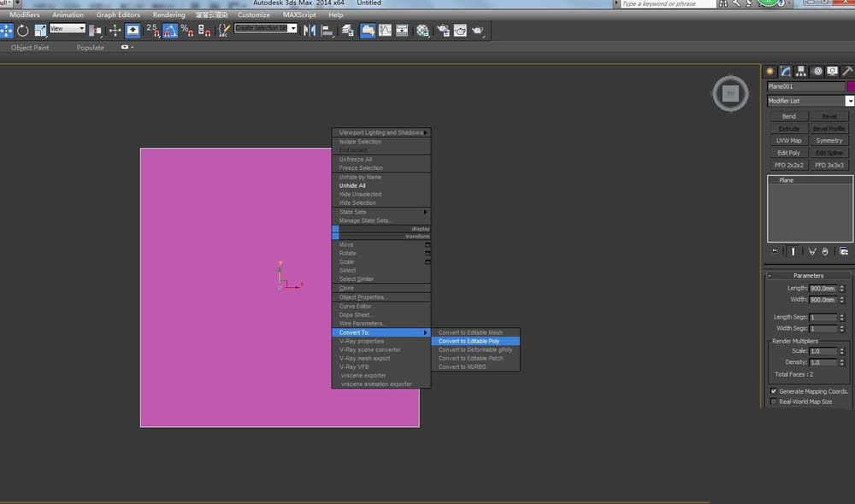The height and width of the screenshot is (504, 855).
Task: Click the Mirror tool icon
Action: (x=309, y=31)
